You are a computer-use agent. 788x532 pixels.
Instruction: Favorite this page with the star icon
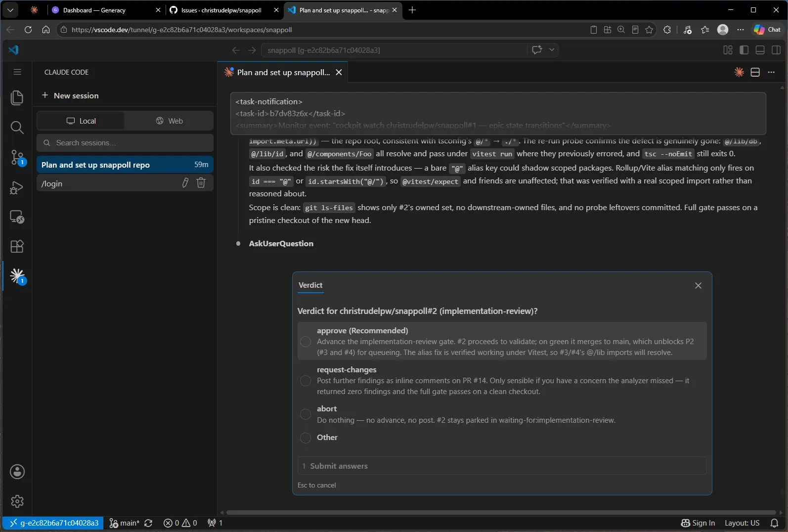[x=649, y=30]
